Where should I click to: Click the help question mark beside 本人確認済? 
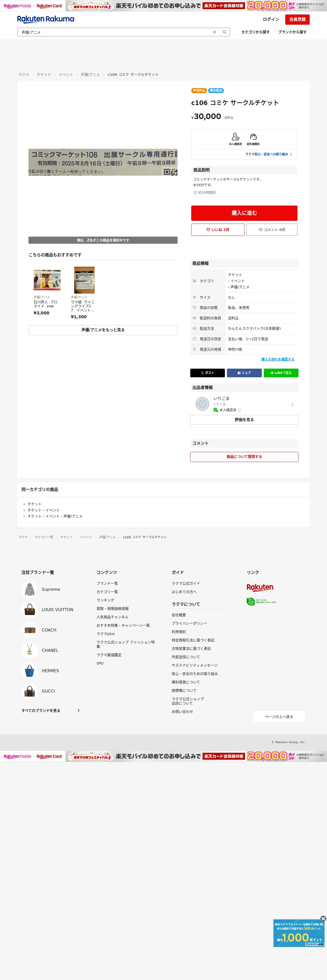[239, 410]
